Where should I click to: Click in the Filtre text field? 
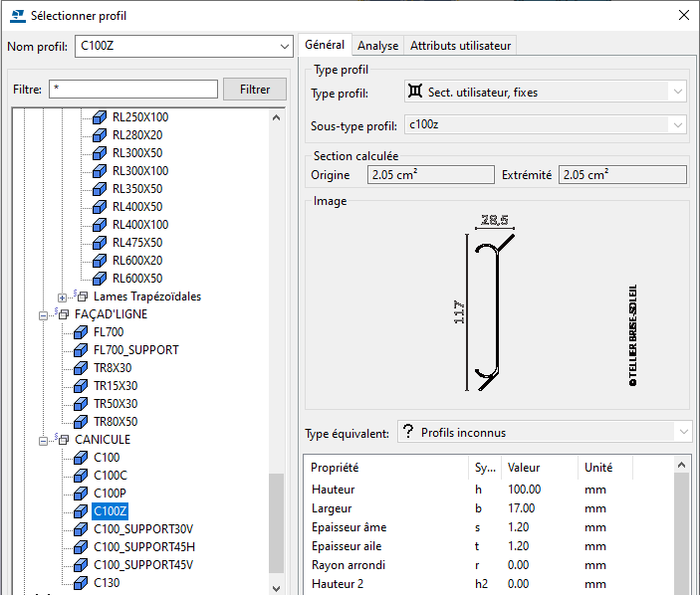coord(132,90)
